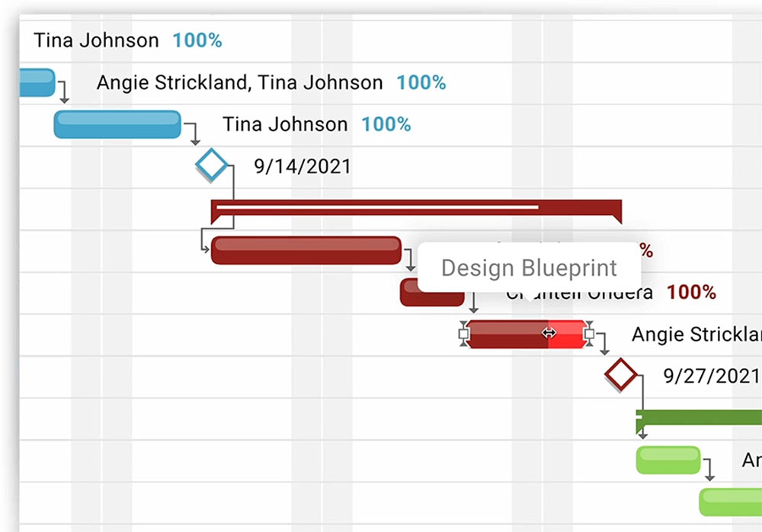Click the dark red 9/27/2021 milestone diamond
The width and height of the screenshot is (762, 532).
click(x=620, y=374)
